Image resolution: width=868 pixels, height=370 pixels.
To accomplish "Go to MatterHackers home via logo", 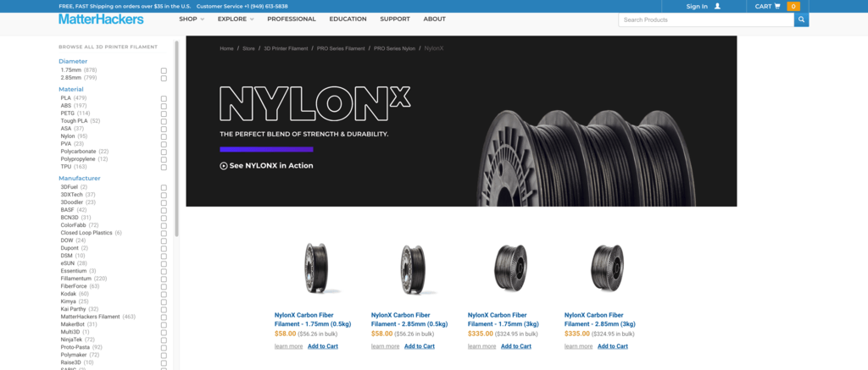I will [x=102, y=19].
